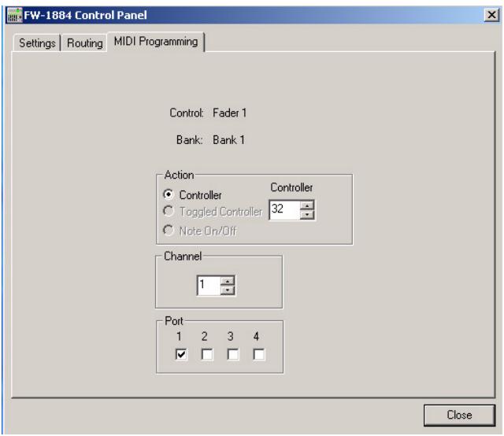
Task: Tick the Port 4 checkbox
Action: click(x=259, y=354)
